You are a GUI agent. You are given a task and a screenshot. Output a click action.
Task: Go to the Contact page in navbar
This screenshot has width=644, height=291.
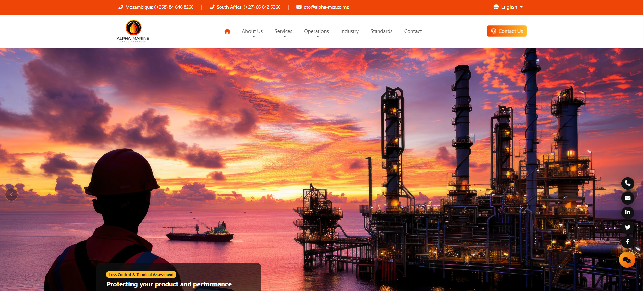coord(413,31)
